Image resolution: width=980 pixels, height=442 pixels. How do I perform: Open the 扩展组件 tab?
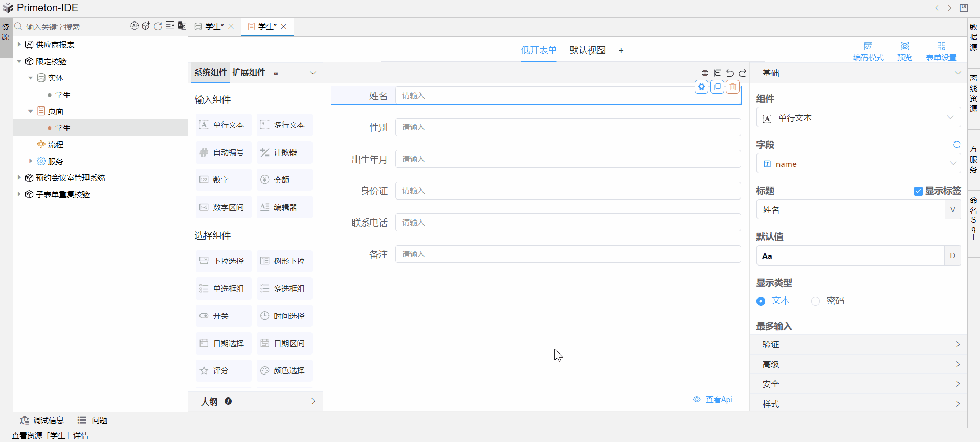249,73
